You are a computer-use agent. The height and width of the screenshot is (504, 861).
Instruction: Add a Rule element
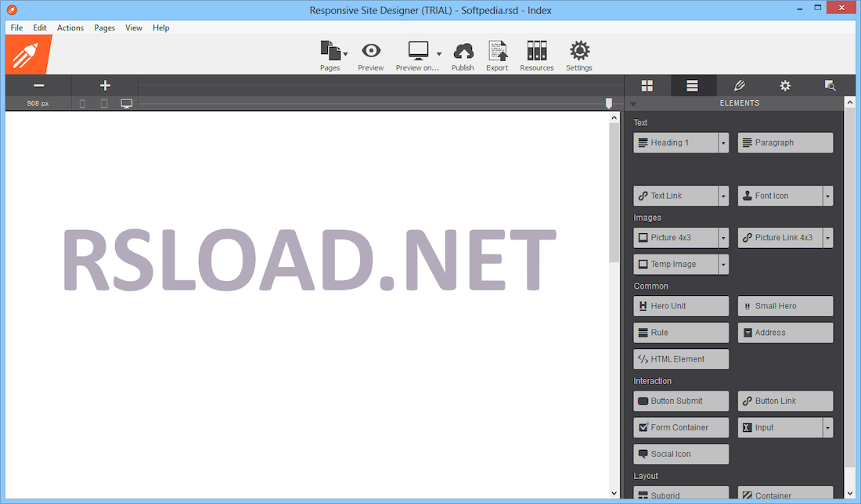[x=682, y=333]
